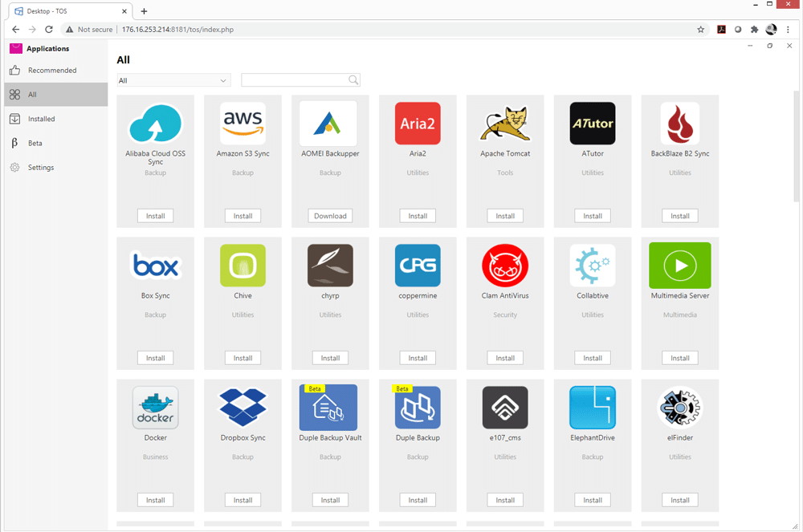Install the Chive app
Viewport: 803px width, 532px height.
[x=243, y=358]
